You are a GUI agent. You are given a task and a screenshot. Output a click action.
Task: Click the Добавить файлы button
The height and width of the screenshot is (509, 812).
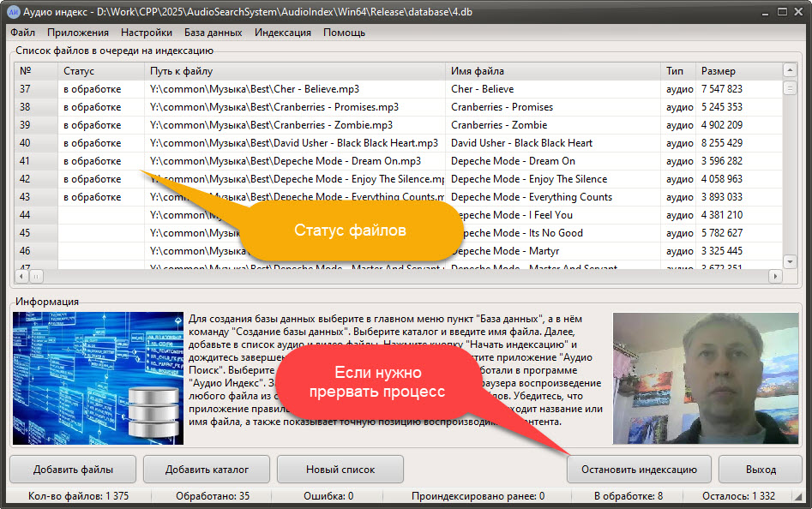tap(73, 470)
